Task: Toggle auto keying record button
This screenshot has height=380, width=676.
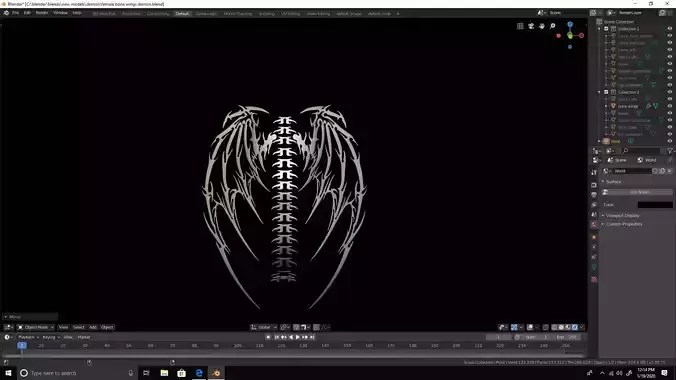Action: [x=268, y=337]
